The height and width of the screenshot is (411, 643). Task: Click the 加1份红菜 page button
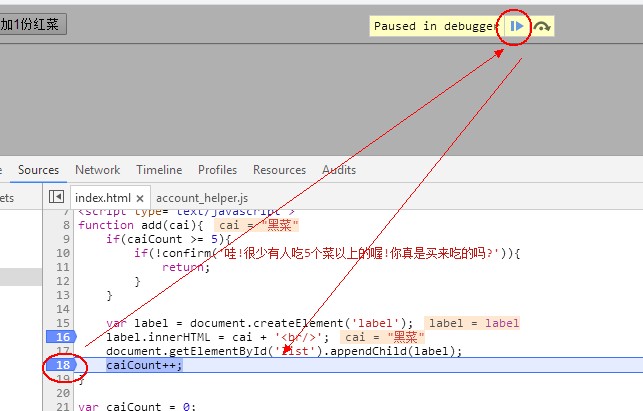(x=32, y=24)
